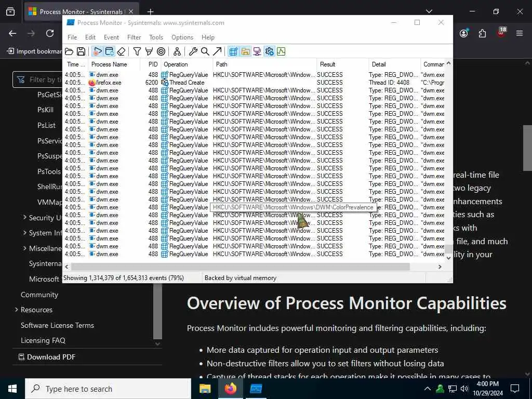Open the Event menu
Viewport: 532px width, 399px height.
click(111, 37)
